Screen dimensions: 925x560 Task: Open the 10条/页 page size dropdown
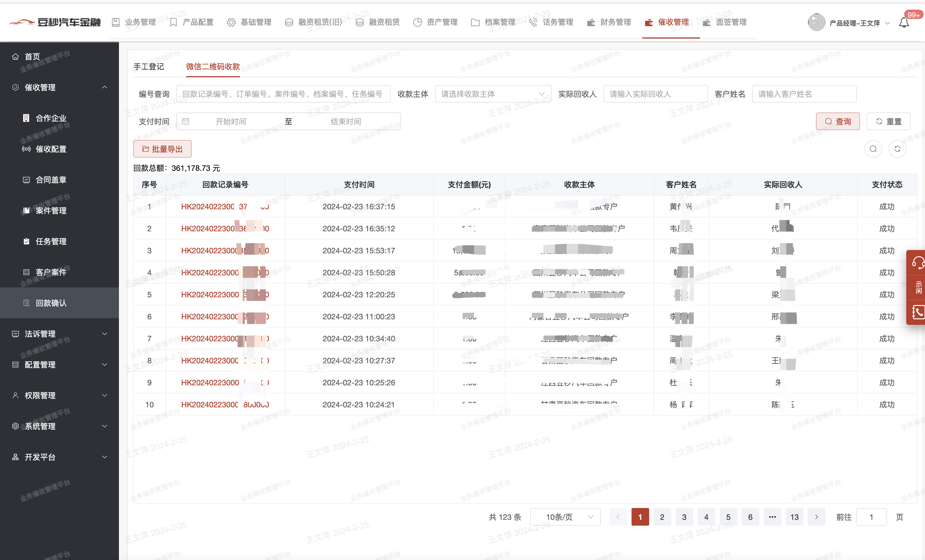click(x=565, y=517)
